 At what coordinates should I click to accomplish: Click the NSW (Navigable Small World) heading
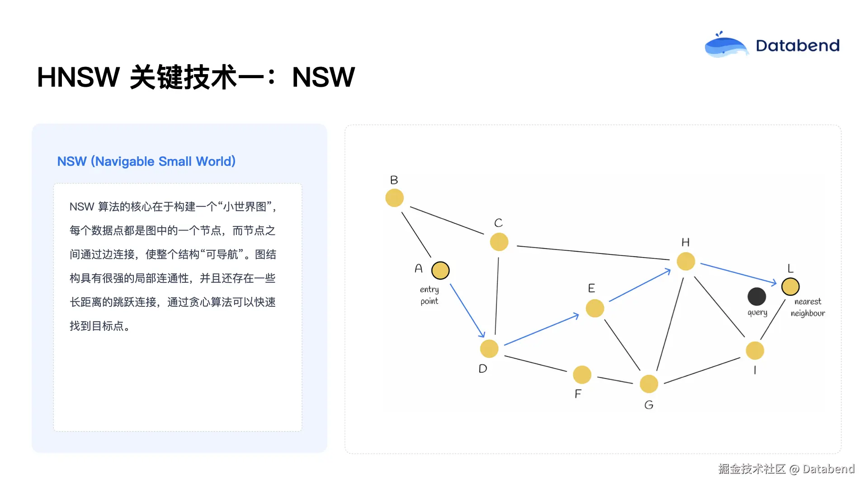[x=146, y=161]
